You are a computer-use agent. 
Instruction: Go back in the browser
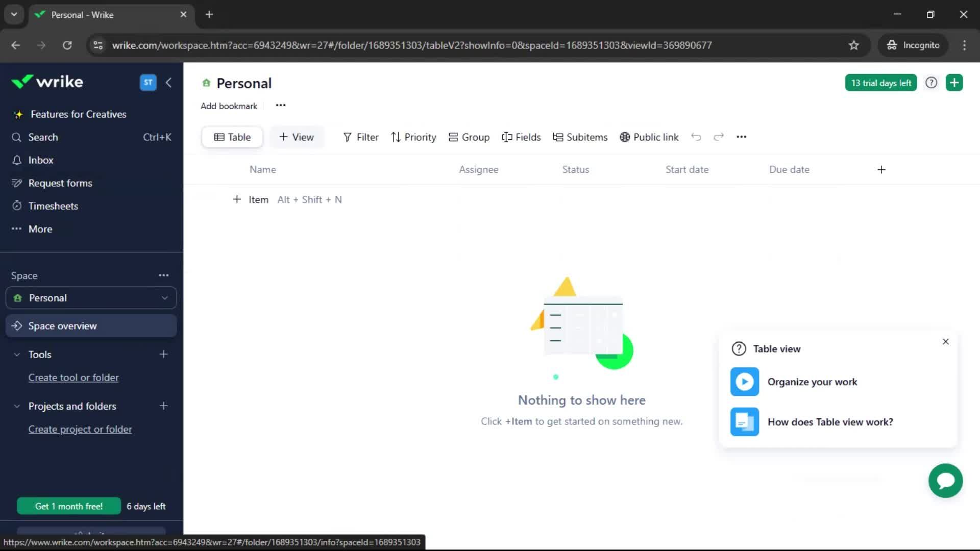[x=16, y=45]
